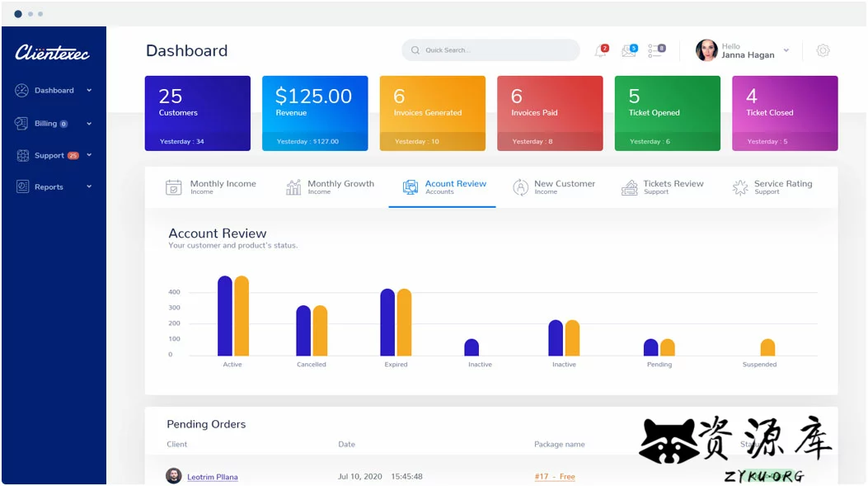Click the Billing icon in sidebar

point(21,124)
